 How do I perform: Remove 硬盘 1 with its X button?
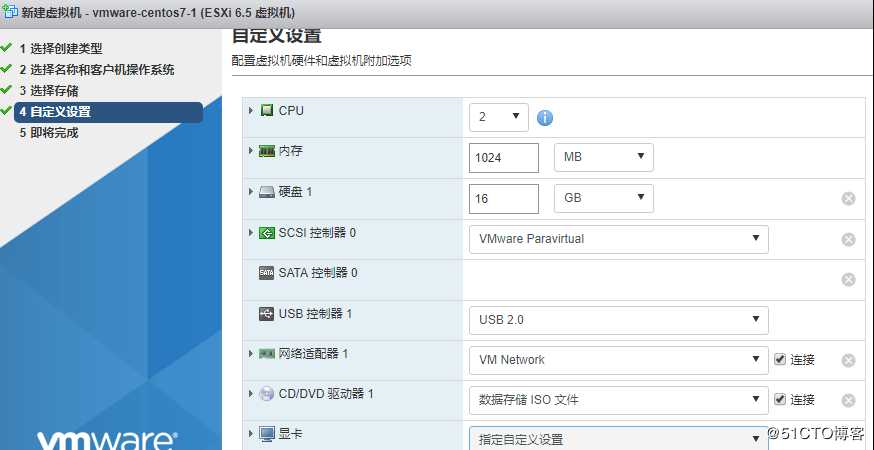pos(848,199)
